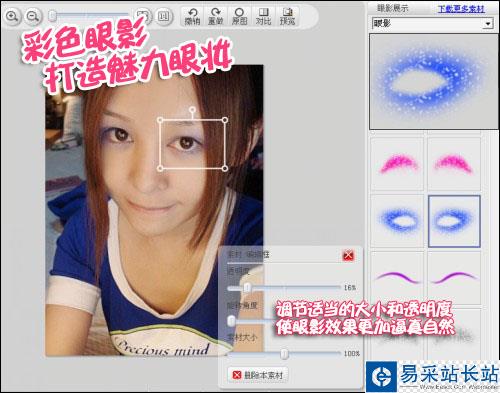
Task: Click the 原图 original image button
Action: click(239, 16)
